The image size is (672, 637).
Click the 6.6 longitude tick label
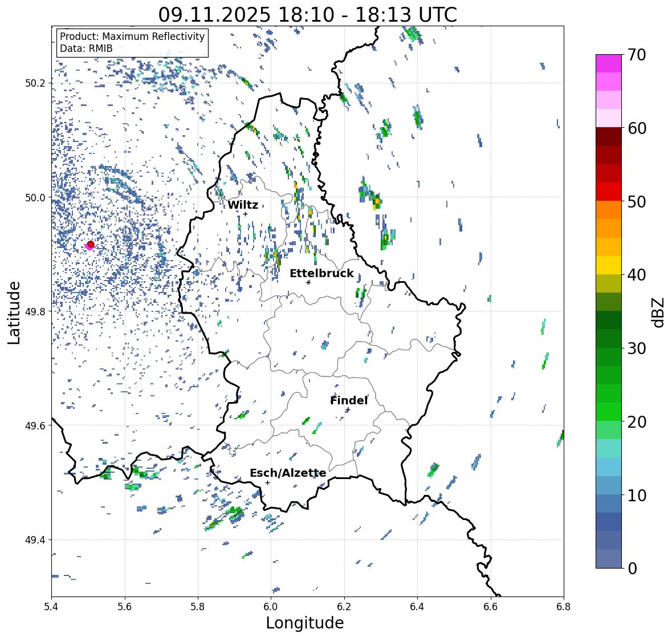pyautogui.click(x=491, y=607)
